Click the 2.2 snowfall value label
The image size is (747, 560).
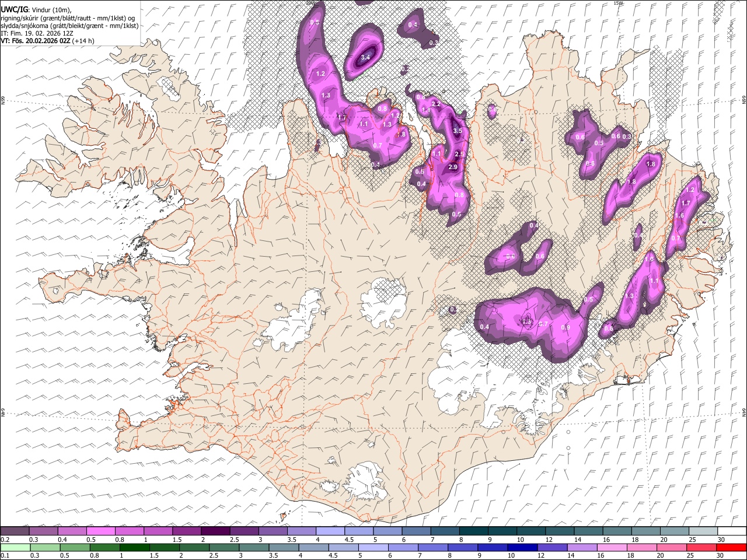point(435,104)
